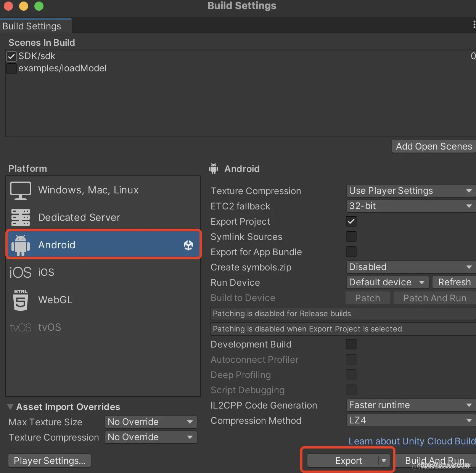Toggle the Autoconnect Profiler checkbox

coord(351,359)
